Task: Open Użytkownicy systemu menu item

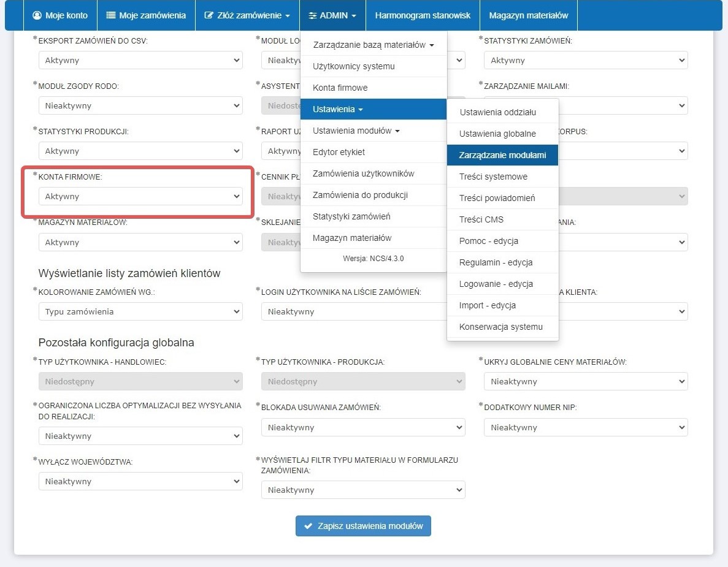Action: [x=353, y=66]
